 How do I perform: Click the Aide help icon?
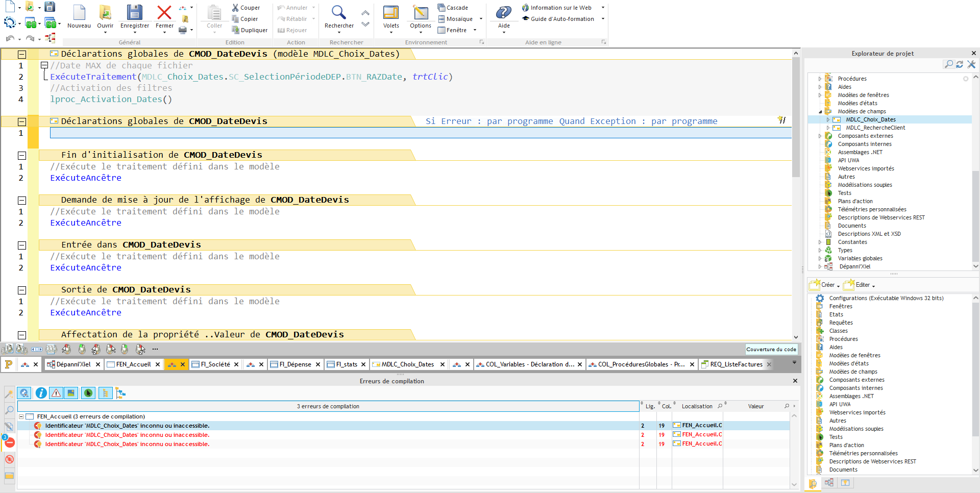[x=504, y=13]
